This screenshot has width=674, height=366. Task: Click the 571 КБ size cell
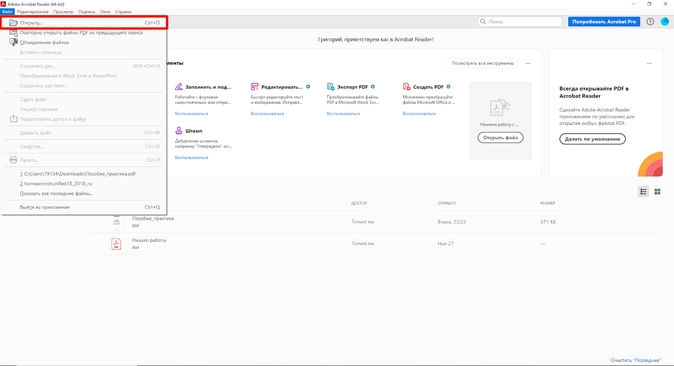click(x=548, y=222)
